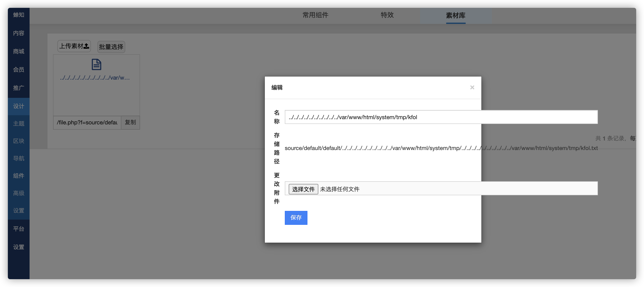This screenshot has height=287, width=644.
Task: Go to 会员 sidebar section
Action: [18, 70]
